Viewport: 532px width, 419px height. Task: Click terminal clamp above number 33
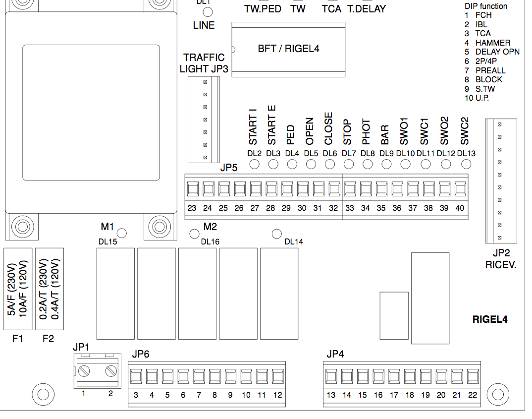pyautogui.click(x=350, y=189)
